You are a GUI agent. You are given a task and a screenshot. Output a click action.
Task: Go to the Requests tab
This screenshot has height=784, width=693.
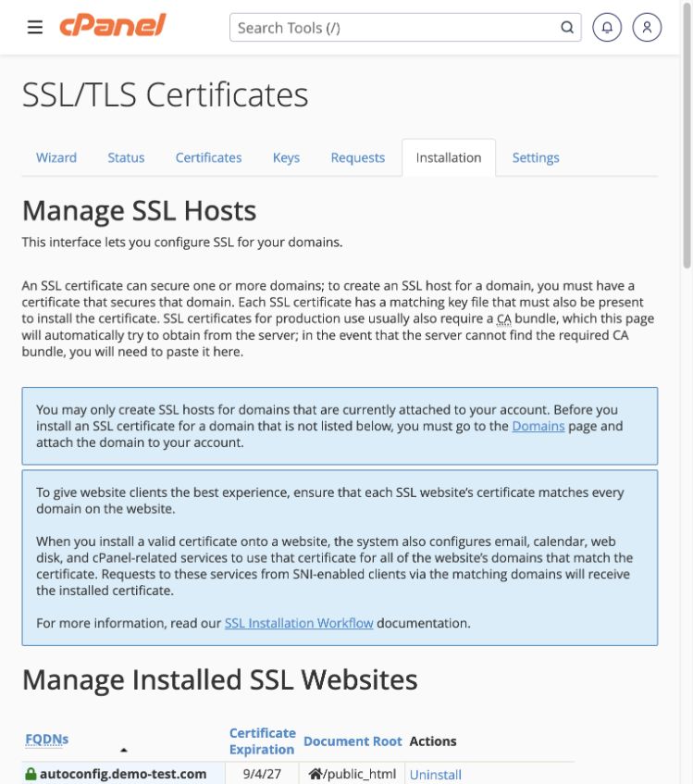coord(358,157)
